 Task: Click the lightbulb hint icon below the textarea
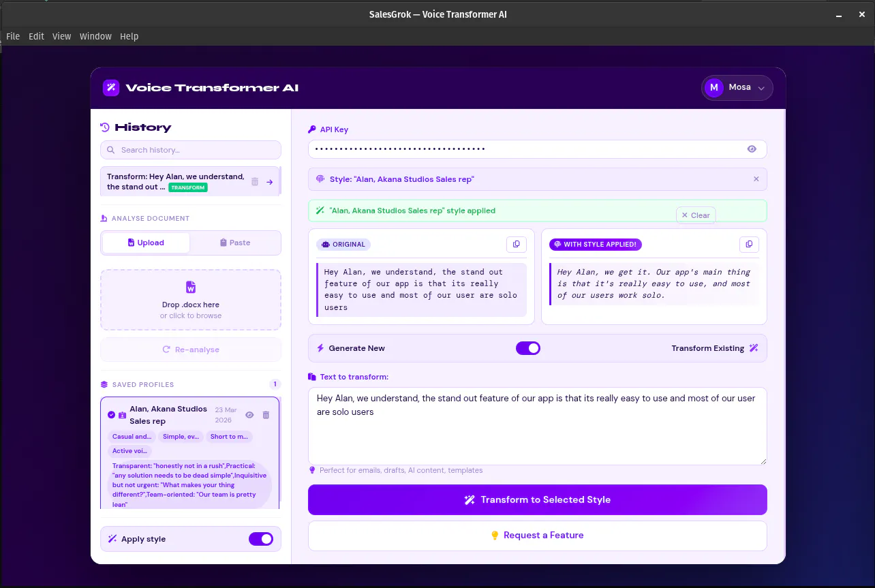[x=313, y=470]
